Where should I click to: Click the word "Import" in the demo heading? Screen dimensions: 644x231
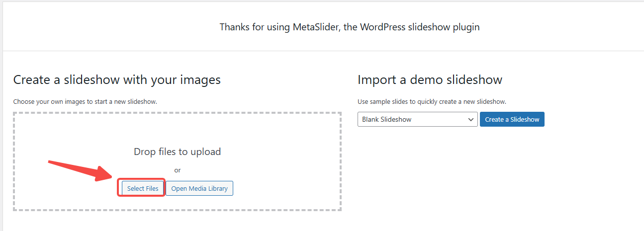pos(377,79)
